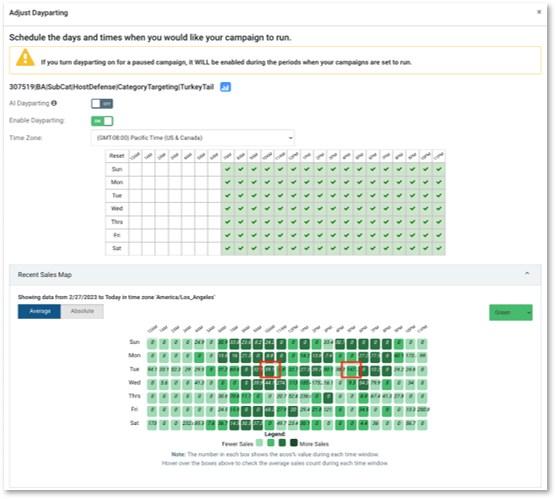Turn off the Enable Dayparting switch
Viewport: 556px width, 499px height.
[102, 121]
